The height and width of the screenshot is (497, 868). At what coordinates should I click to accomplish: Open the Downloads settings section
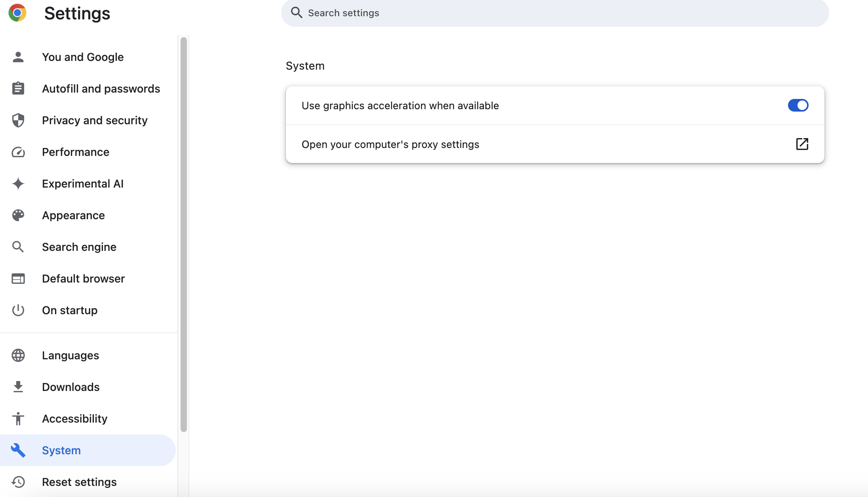[71, 387]
